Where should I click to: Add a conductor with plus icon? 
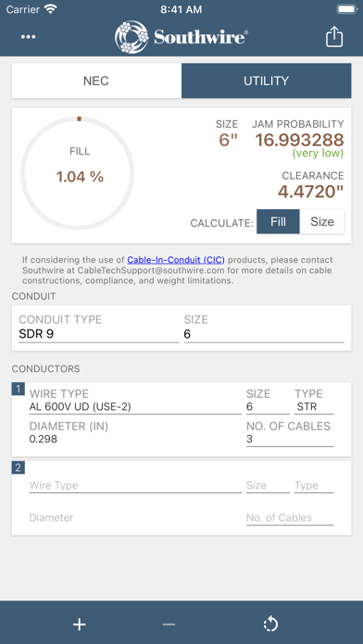click(x=80, y=625)
